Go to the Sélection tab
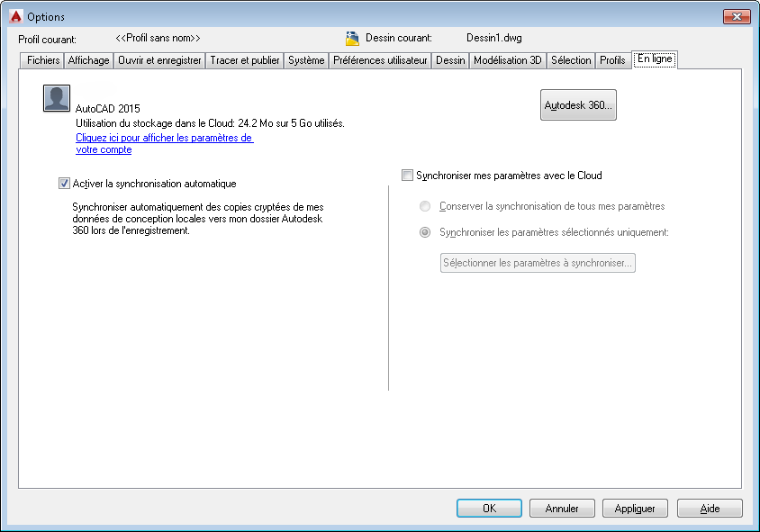The height and width of the screenshot is (532, 760). coord(571,60)
